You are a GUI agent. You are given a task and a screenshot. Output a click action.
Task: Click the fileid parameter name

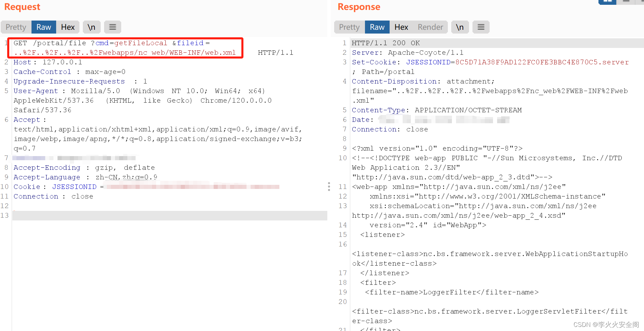[190, 43]
